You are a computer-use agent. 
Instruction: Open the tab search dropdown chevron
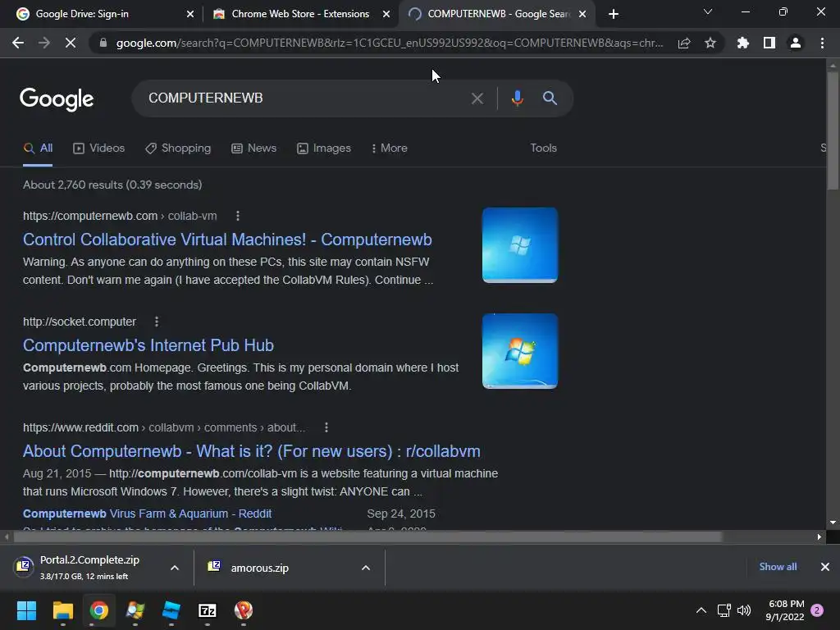point(708,11)
